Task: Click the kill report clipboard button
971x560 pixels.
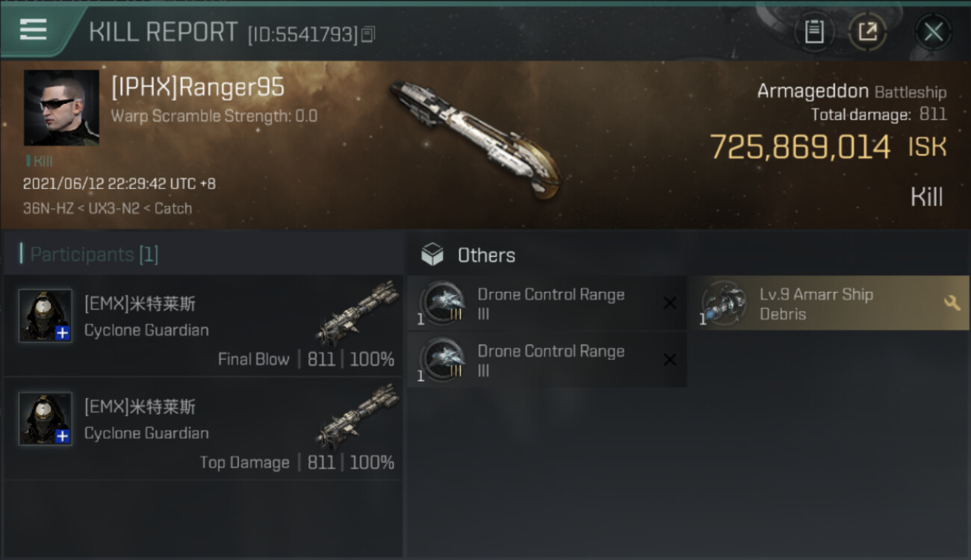Action: pyautogui.click(x=814, y=32)
